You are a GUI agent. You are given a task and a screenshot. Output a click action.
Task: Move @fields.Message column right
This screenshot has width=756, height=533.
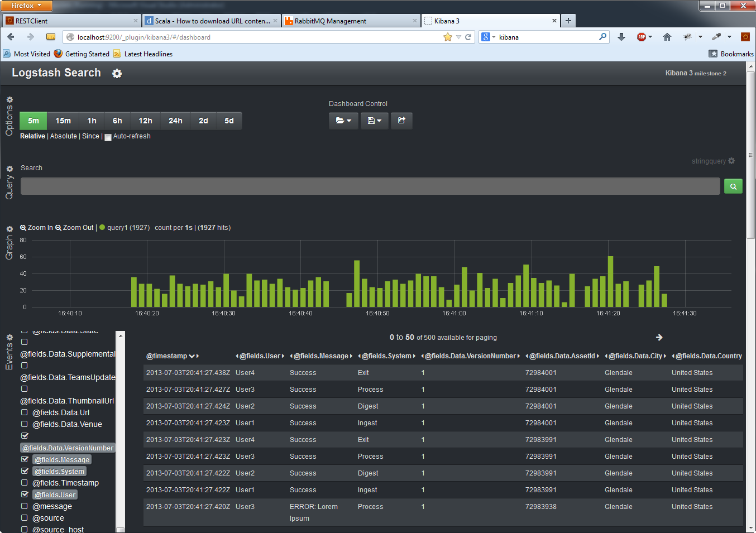pos(351,356)
